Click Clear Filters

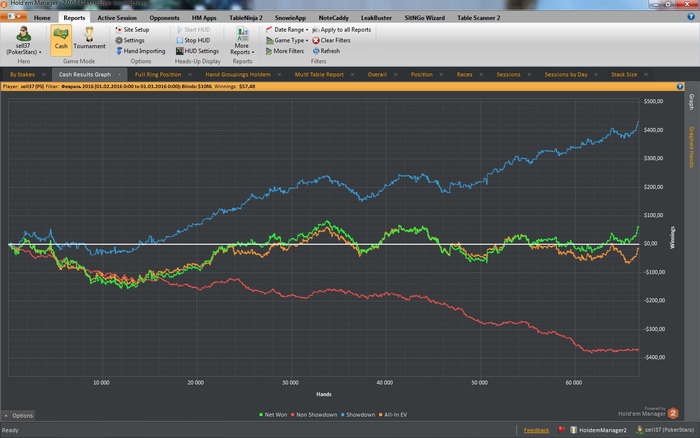[x=331, y=40]
